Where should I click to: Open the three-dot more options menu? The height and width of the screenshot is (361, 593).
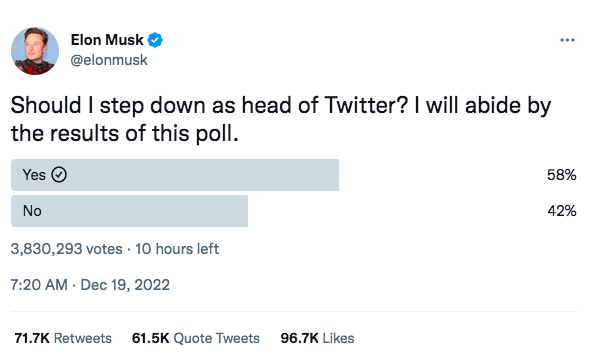tap(567, 40)
